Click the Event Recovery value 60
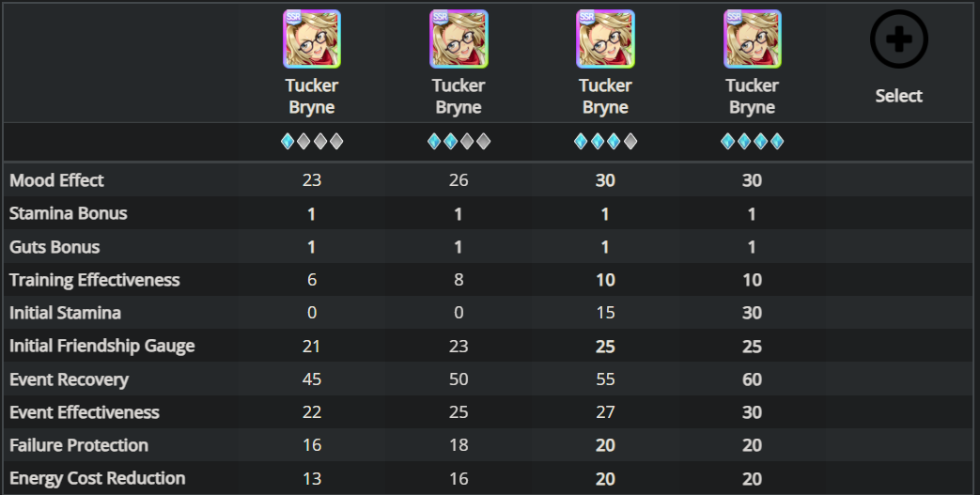This screenshot has width=980, height=495. click(752, 379)
